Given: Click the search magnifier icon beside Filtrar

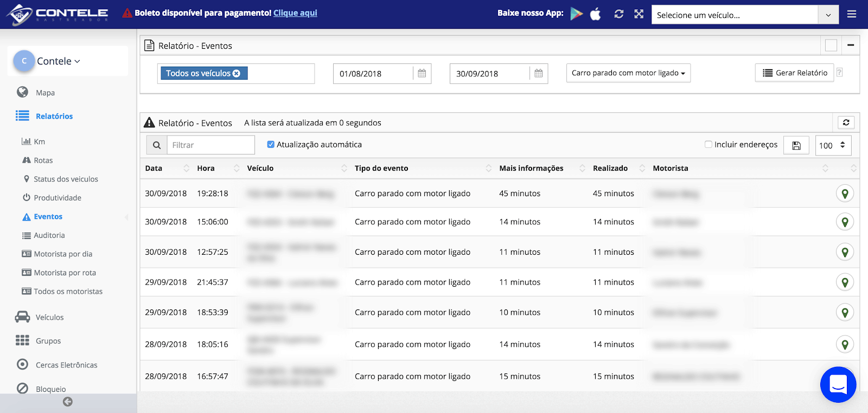Looking at the screenshot, I should [x=157, y=145].
